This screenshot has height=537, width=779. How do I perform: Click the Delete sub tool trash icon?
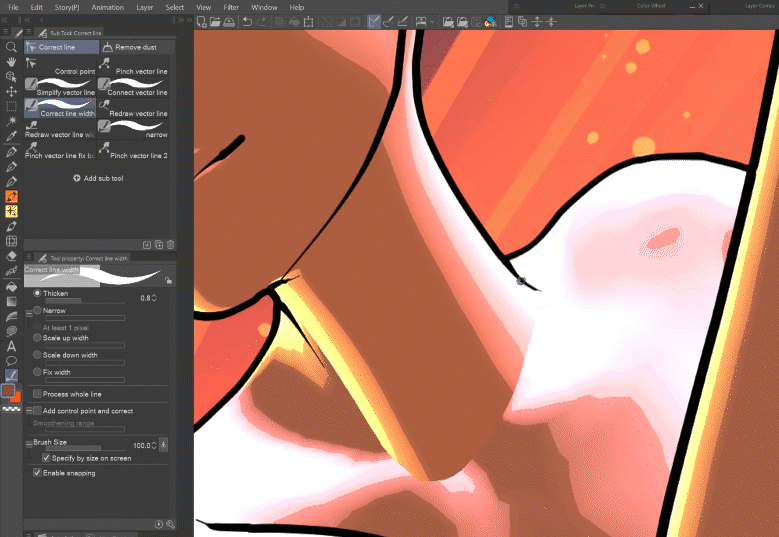(x=170, y=244)
